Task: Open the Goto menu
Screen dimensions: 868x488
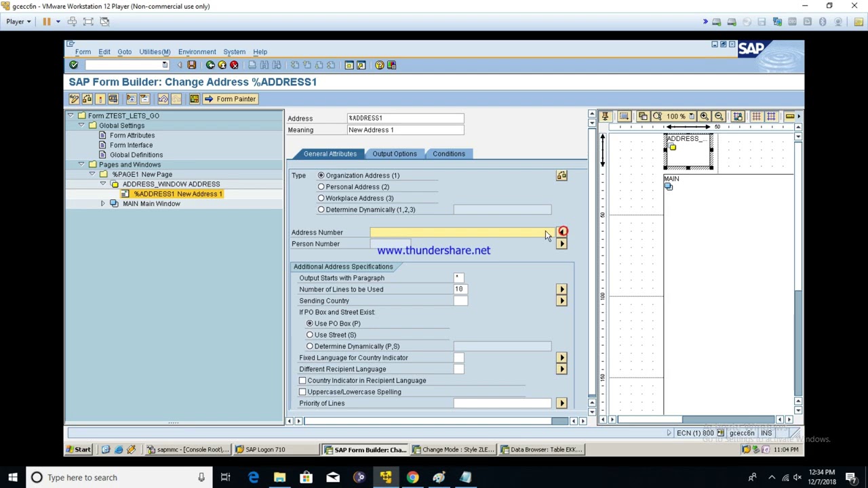Action: tap(124, 52)
